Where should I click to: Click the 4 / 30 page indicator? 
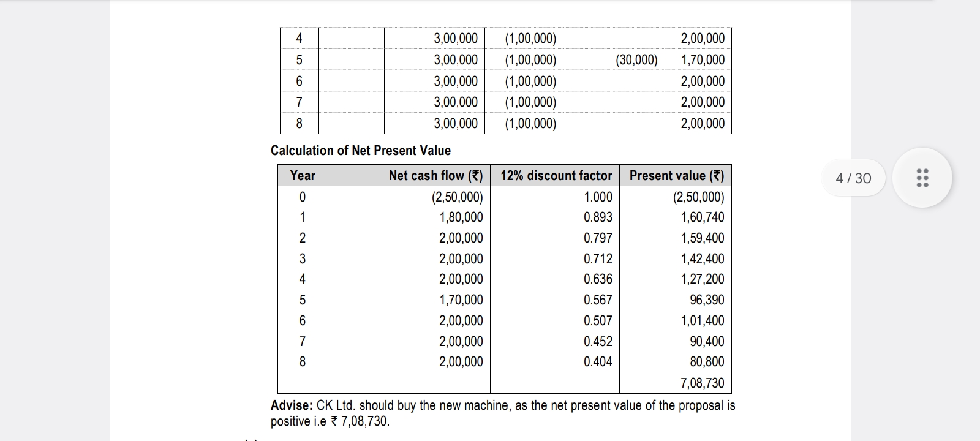tap(853, 178)
